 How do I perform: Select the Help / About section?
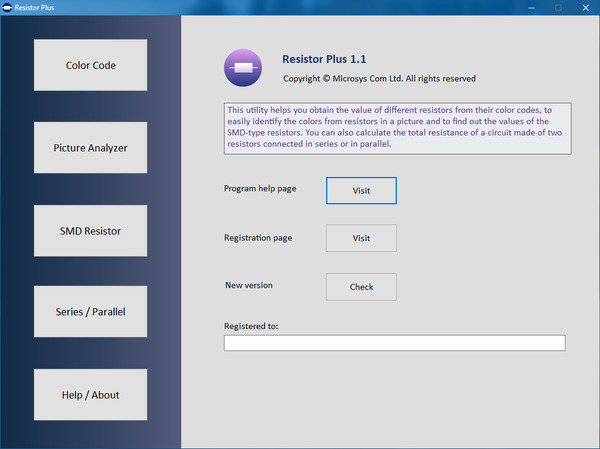90,395
